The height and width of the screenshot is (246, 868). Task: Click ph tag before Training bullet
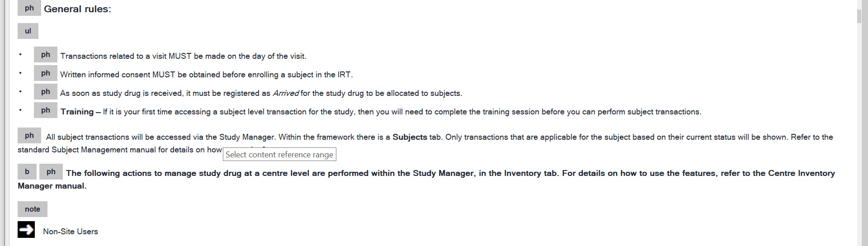pos(46,110)
